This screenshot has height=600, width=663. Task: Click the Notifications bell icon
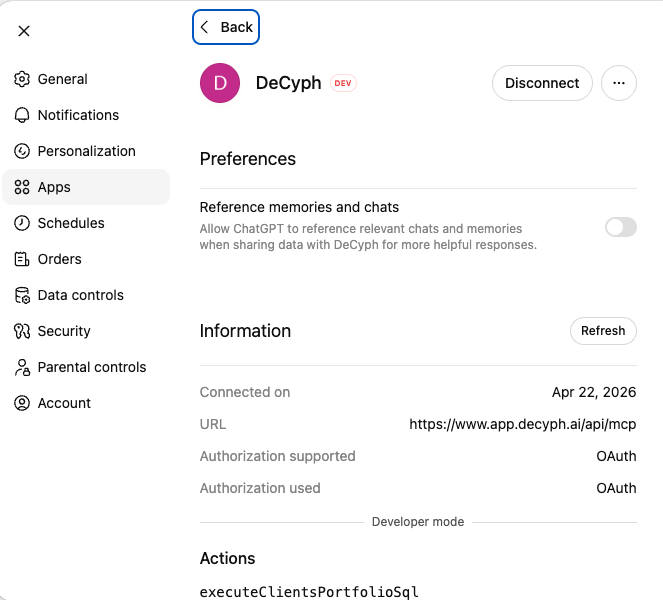coord(22,115)
